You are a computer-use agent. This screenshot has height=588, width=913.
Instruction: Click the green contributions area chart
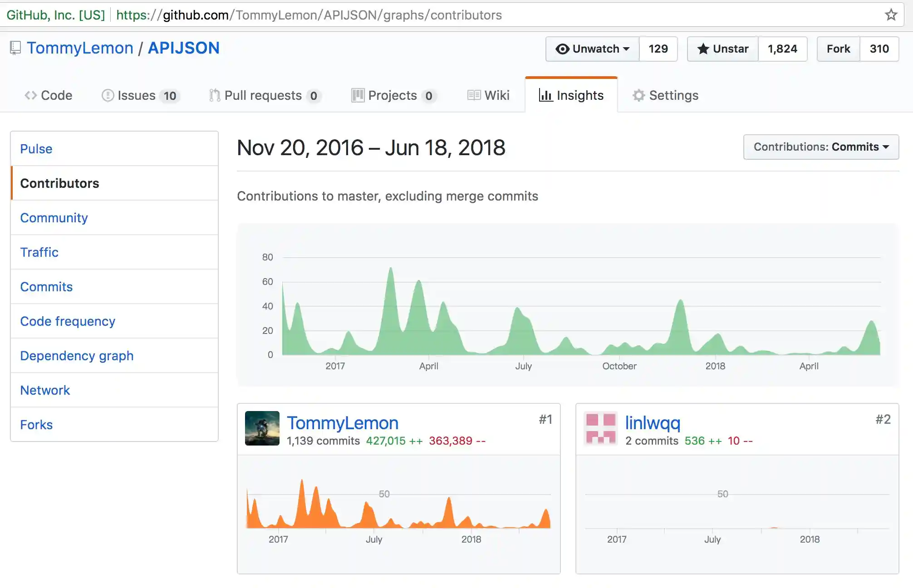581,312
